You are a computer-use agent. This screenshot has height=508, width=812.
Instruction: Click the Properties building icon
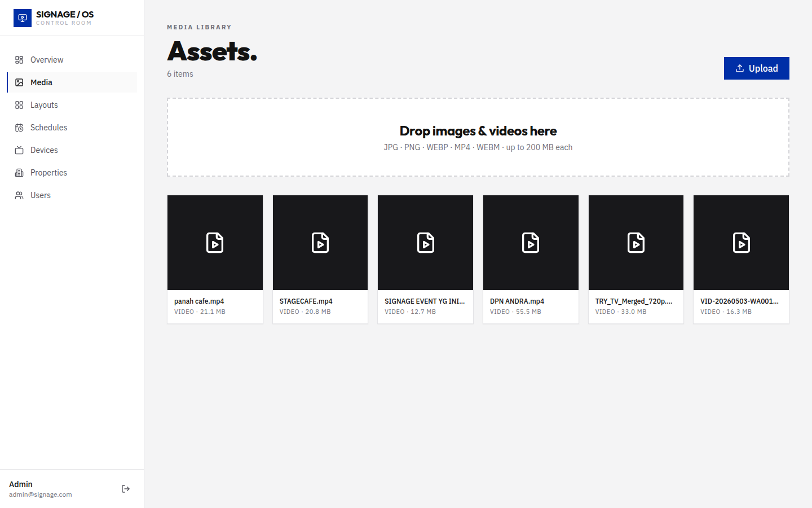click(x=19, y=173)
